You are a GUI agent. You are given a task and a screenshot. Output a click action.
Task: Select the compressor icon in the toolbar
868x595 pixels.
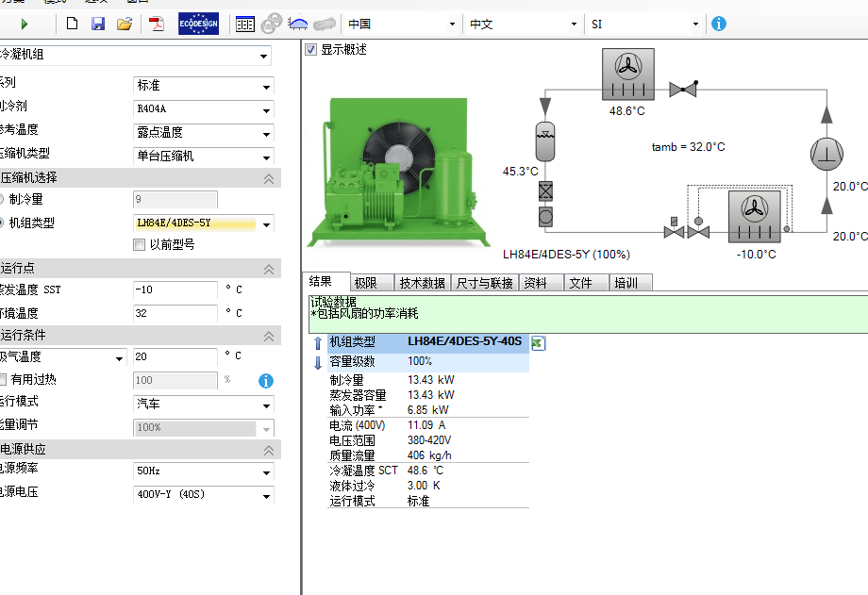tap(272, 24)
